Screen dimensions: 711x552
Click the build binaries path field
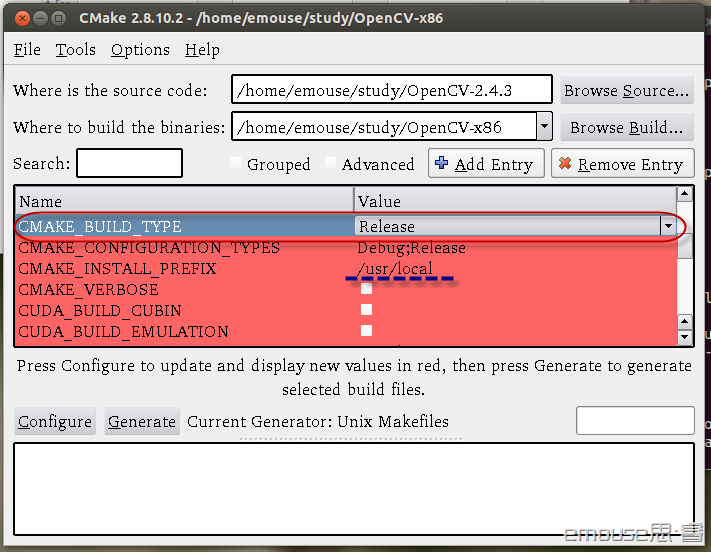click(x=384, y=127)
